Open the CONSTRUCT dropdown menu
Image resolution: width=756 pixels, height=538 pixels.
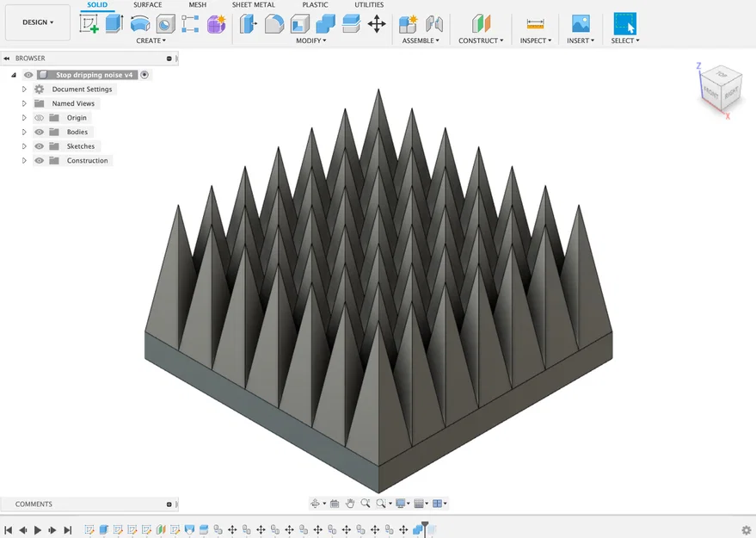click(x=481, y=40)
